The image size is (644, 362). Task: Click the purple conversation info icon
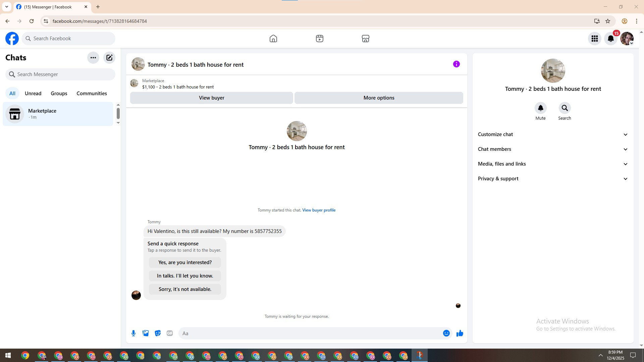(456, 64)
